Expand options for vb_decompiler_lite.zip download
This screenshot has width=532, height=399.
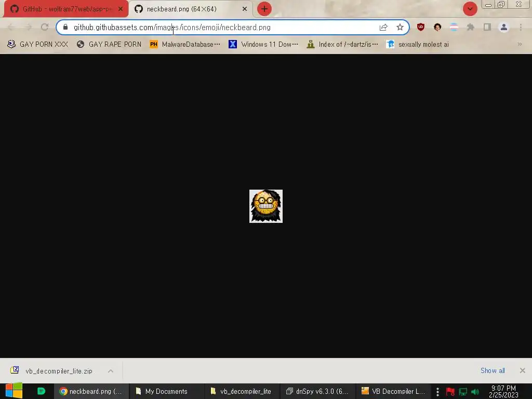[111, 371]
